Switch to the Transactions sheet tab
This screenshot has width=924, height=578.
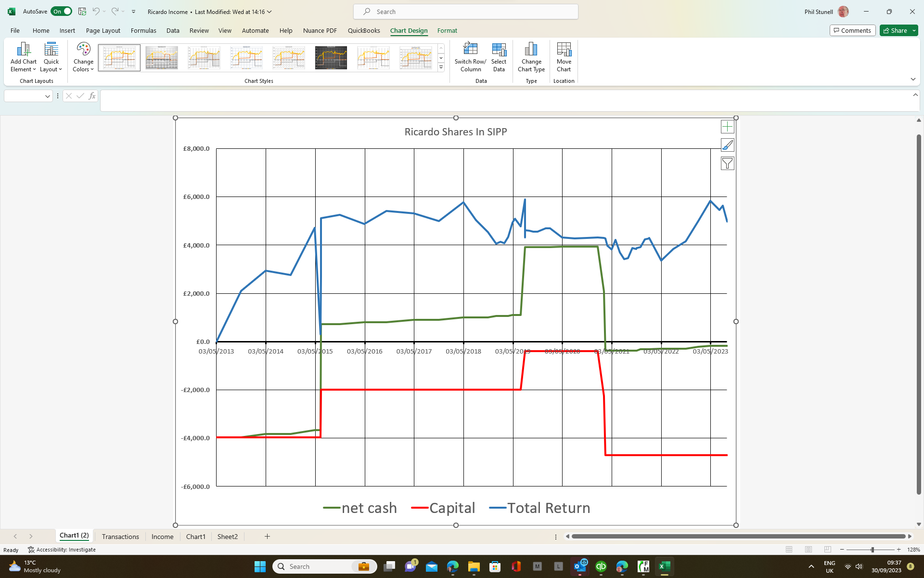tap(120, 536)
